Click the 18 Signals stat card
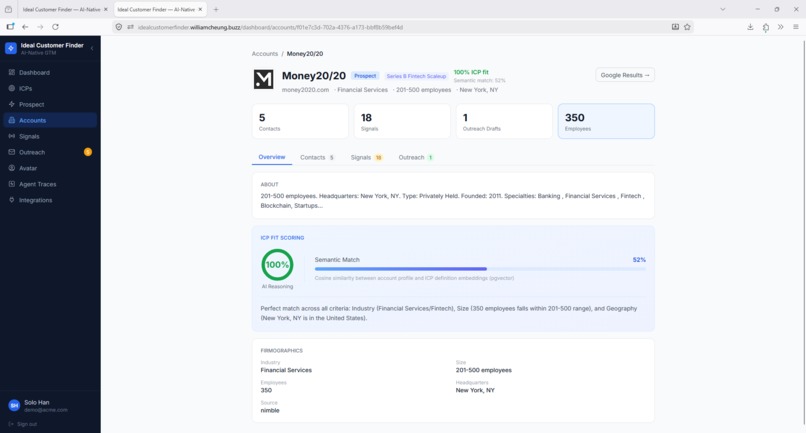The width and height of the screenshot is (806, 433). tap(402, 121)
